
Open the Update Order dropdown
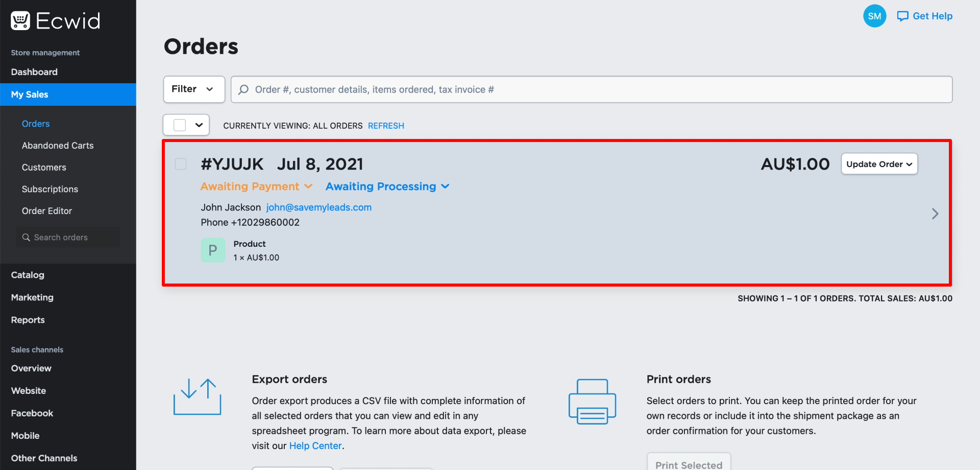tap(879, 164)
